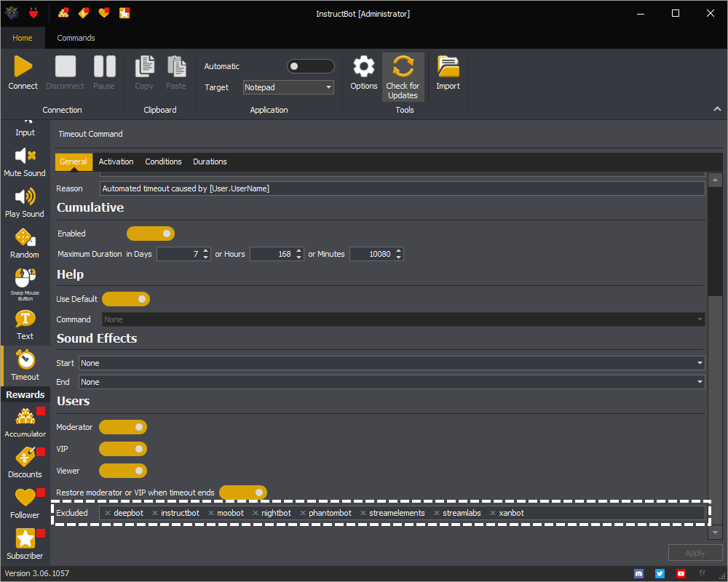Select Swap Mouse Button command

tap(25, 285)
